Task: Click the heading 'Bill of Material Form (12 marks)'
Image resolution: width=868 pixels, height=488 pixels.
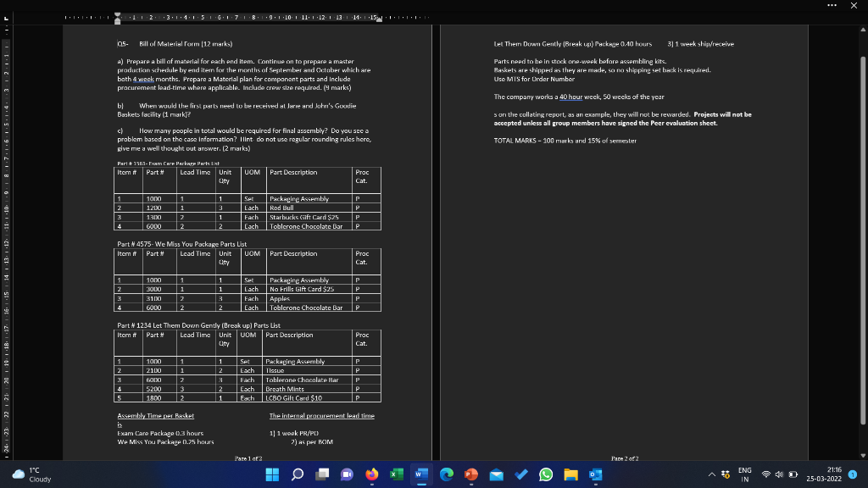Action: pyautogui.click(x=186, y=44)
